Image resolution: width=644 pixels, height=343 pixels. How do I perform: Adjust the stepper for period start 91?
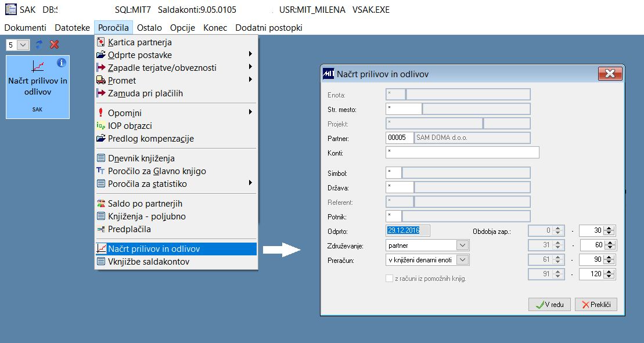pyautogui.click(x=557, y=274)
